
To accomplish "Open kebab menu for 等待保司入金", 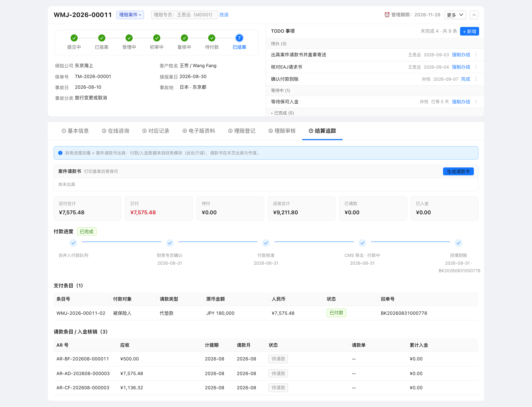I will [476, 102].
